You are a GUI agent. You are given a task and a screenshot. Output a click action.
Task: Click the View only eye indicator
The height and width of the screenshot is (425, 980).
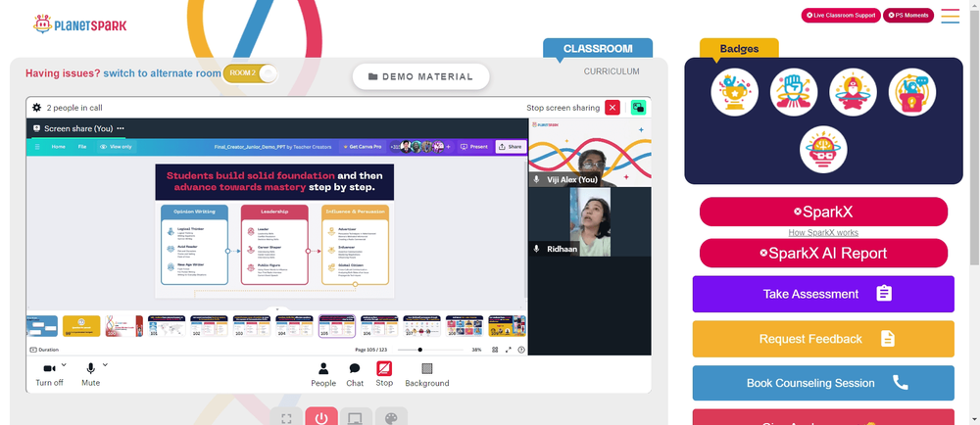(116, 147)
